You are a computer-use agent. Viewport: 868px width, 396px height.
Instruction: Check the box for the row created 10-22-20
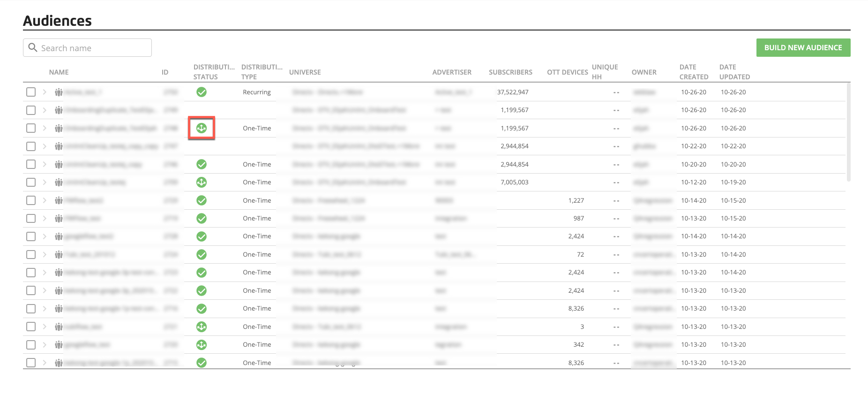tap(31, 146)
